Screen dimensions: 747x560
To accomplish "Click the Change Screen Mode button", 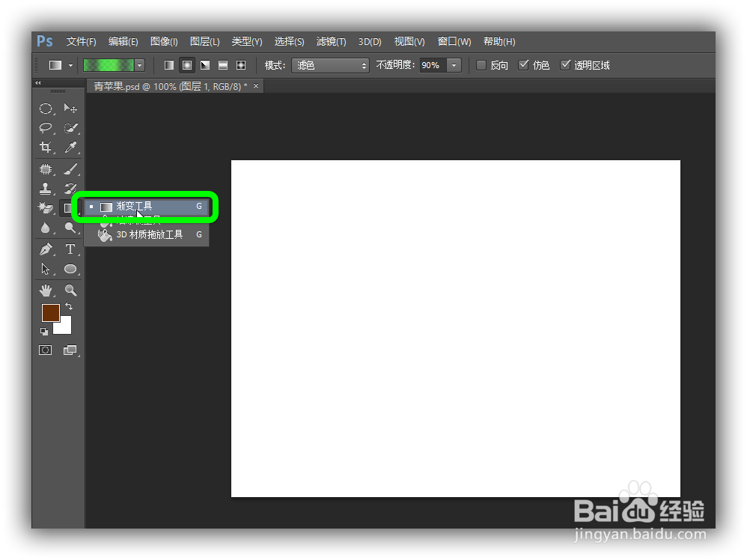I will (70, 350).
